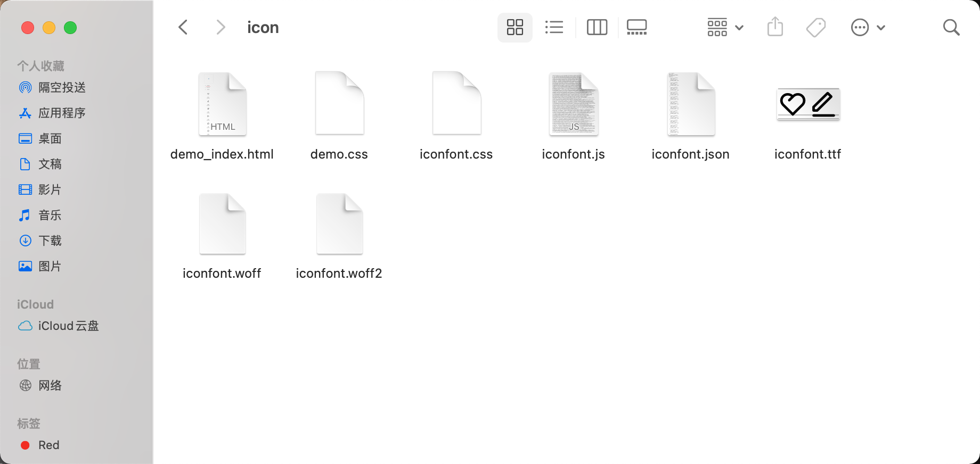Select the iconfont.js file icon
The height and width of the screenshot is (464, 980).
tap(574, 104)
